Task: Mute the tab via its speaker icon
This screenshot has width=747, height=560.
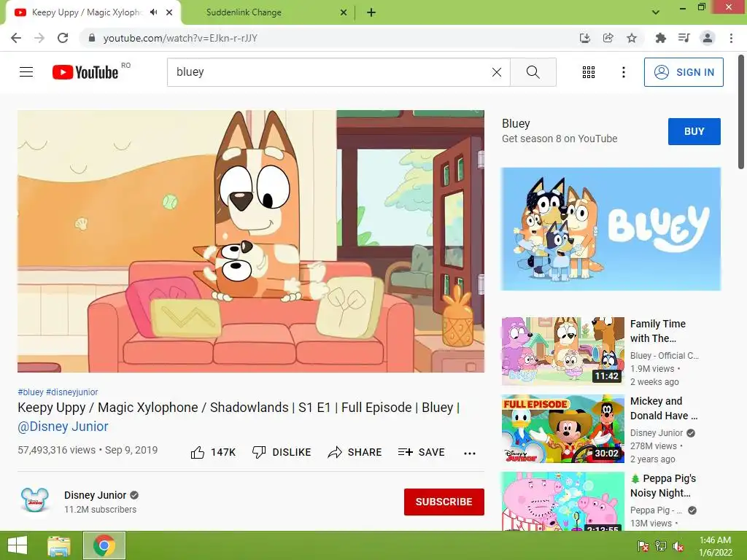Action: [x=153, y=12]
